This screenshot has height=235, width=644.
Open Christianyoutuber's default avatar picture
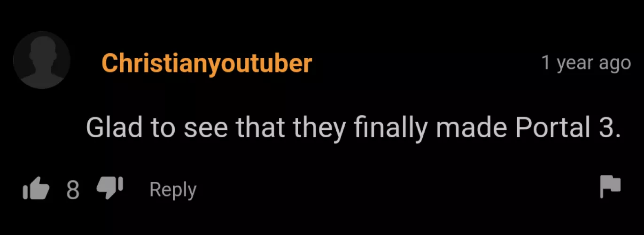42,61
